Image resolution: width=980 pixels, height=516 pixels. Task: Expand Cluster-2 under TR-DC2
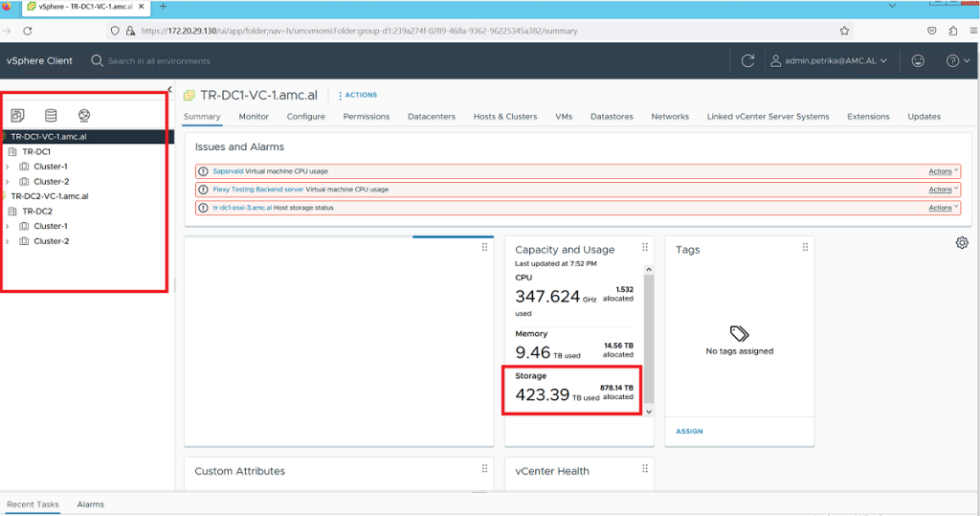tap(8, 241)
